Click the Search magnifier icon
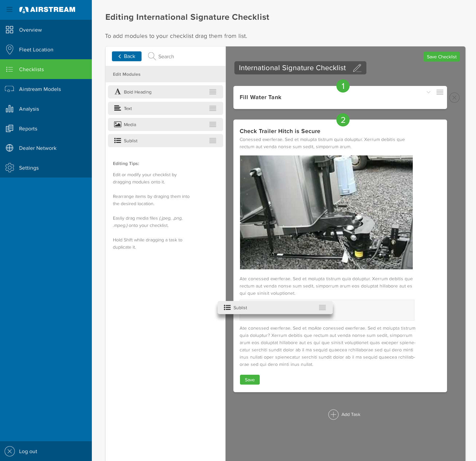This screenshot has width=476, height=461. (152, 56)
